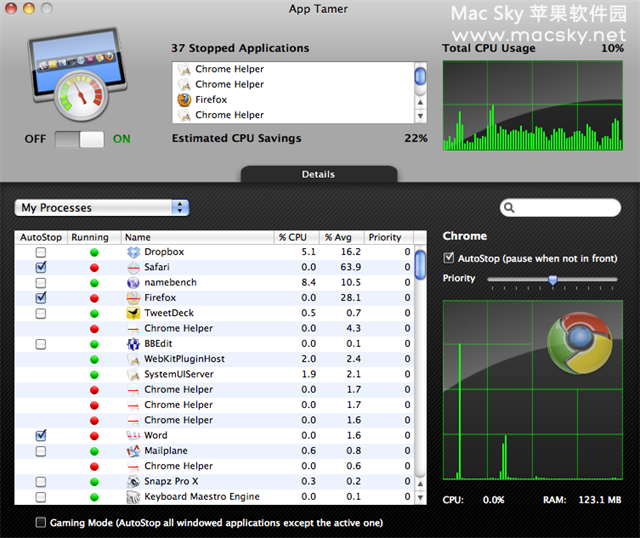640x538 pixels.
Task: Click the App Tamer gauge logo
Action: (x=78, y=74)
